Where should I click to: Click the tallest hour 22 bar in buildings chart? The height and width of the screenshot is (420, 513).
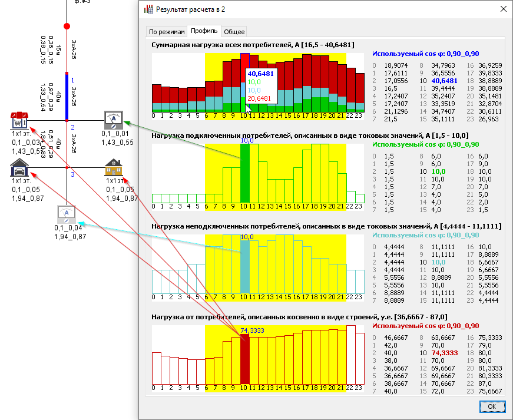tap(350, 355)
